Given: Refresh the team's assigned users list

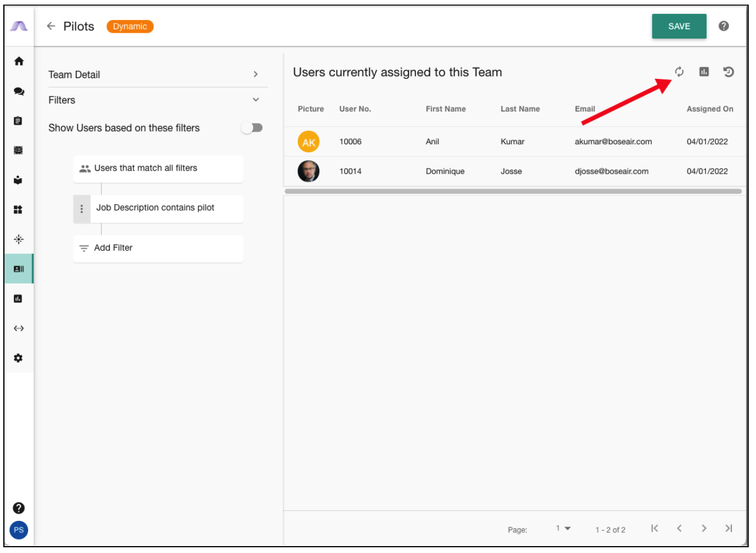Looking at the screenshot, I should (679, 72).
